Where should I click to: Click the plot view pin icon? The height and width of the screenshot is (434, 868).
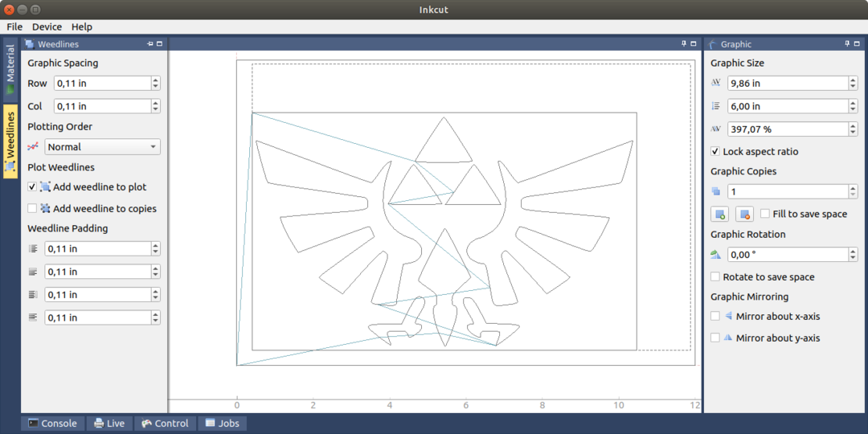(684, 43)
